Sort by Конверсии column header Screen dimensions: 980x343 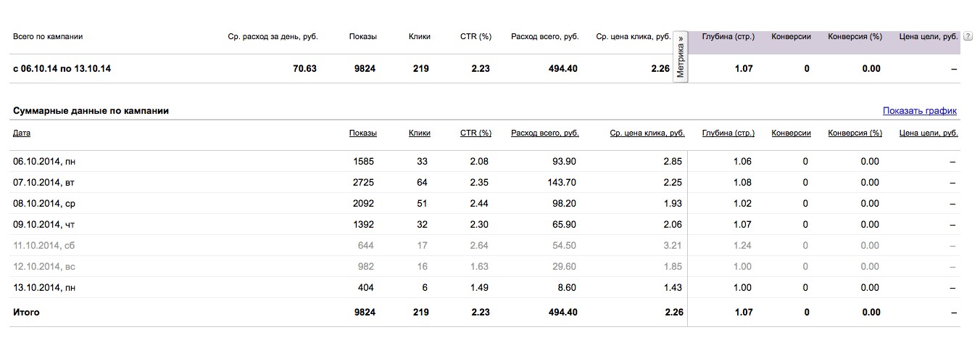coord(791,133)
